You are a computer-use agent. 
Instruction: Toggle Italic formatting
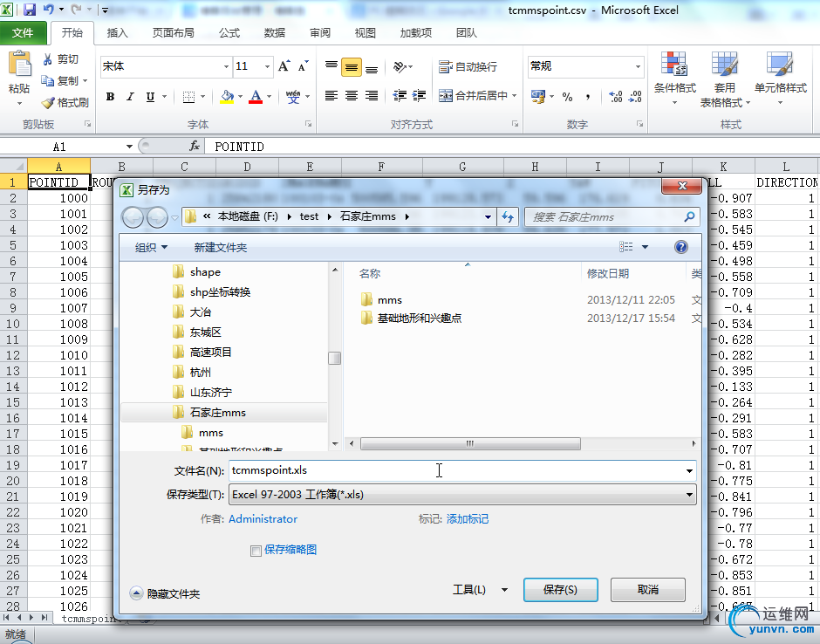coord(130,96)
